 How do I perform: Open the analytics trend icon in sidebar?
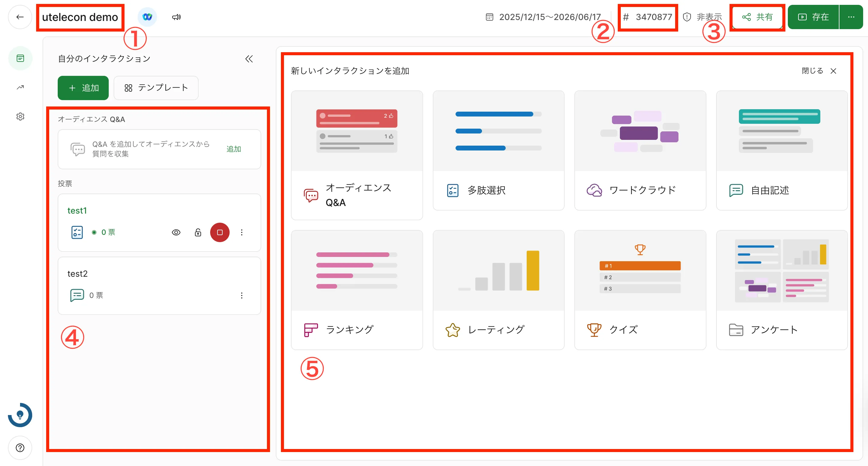tap(20, 87)
